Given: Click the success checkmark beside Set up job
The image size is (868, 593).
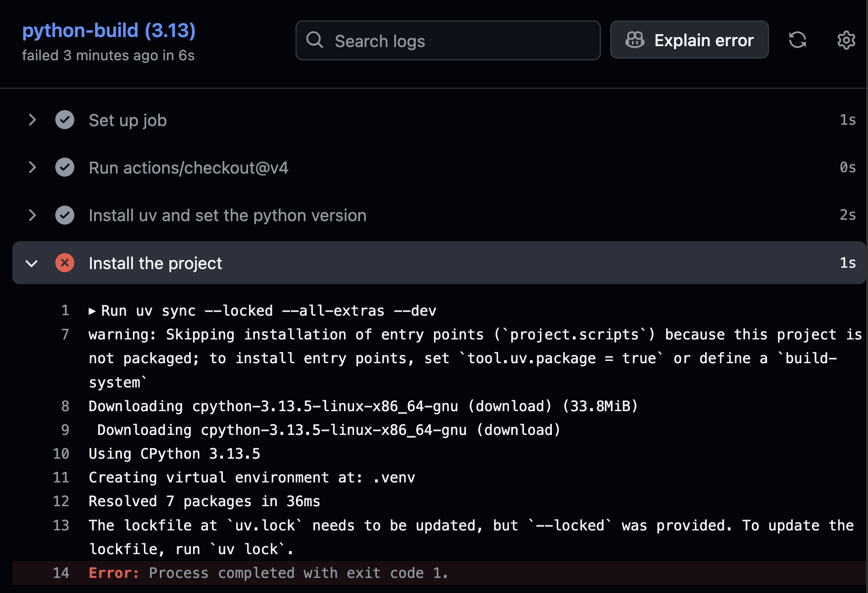Looking at the screenshot, I should [x=65, y=120].
